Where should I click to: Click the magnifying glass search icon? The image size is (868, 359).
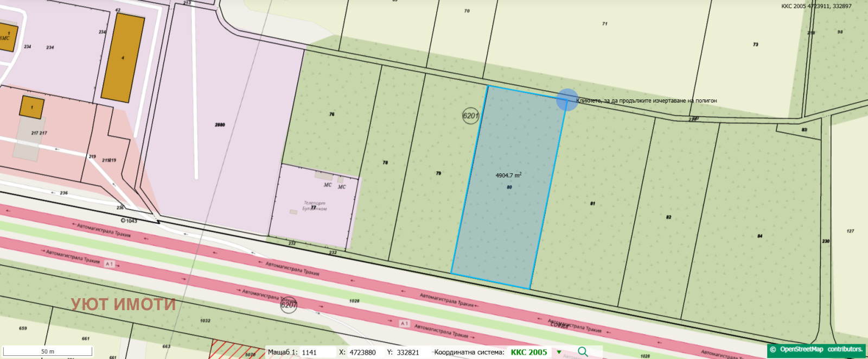583,352
